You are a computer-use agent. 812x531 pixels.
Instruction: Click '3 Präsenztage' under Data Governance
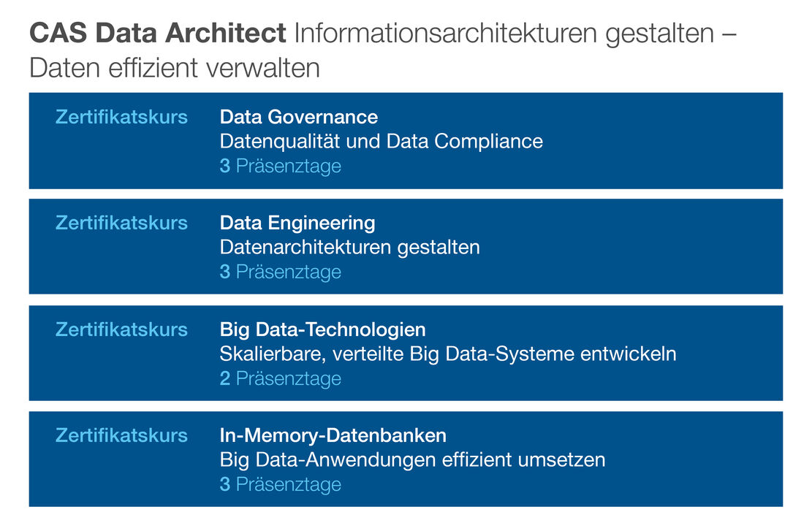pos(280,166)
